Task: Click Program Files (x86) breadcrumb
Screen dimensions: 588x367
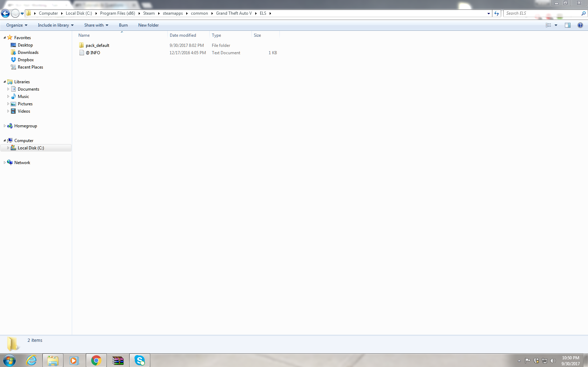Action: [118, 13]
